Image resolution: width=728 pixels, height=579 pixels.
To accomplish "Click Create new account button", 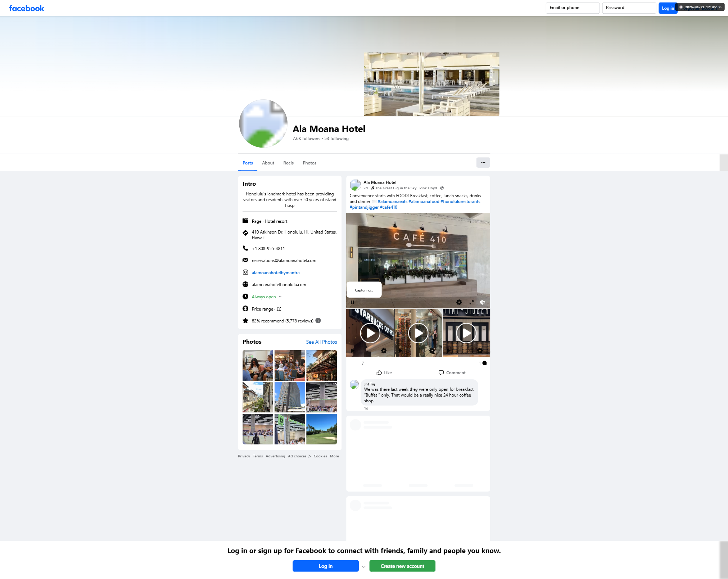I will pos(402,566).
